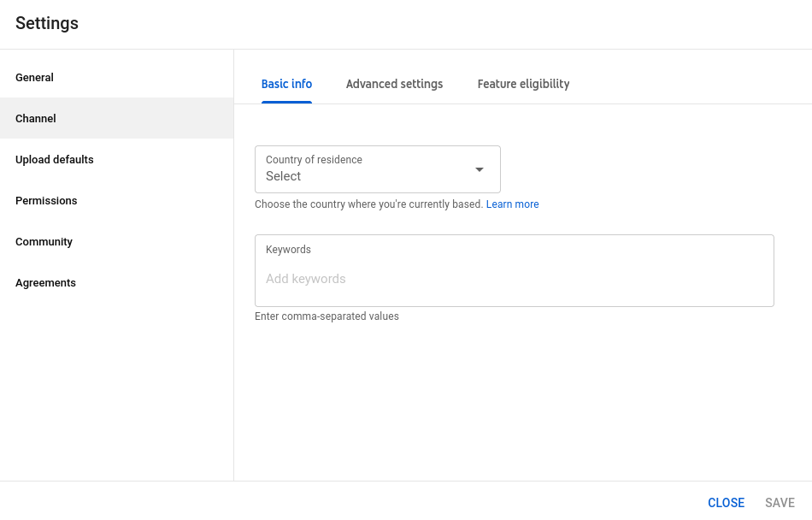Click the Settings dialog heading
Screen dimensions: 812x520
coord(47,23)
